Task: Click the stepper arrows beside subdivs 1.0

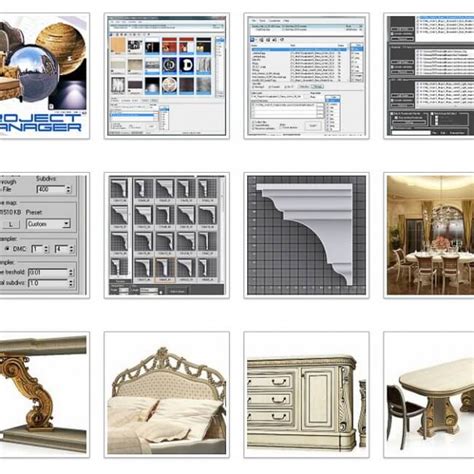Action: 71,283
